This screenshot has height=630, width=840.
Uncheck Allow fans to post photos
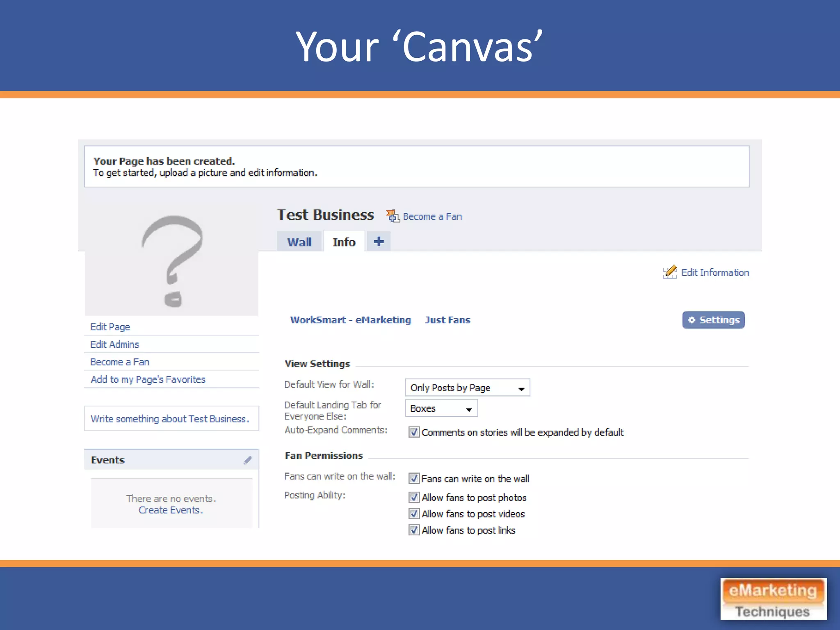coord(414,498)
